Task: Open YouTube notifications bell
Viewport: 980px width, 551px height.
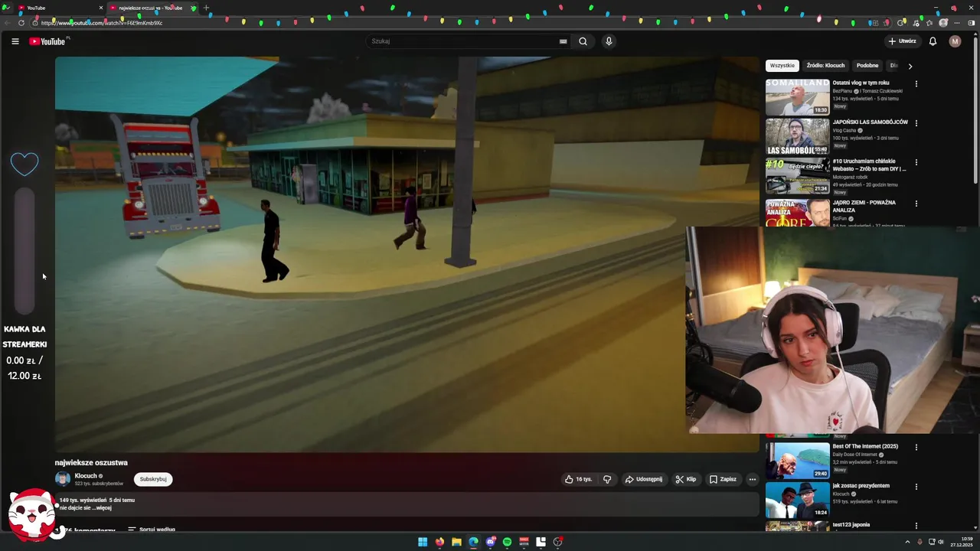Action: 933,41
